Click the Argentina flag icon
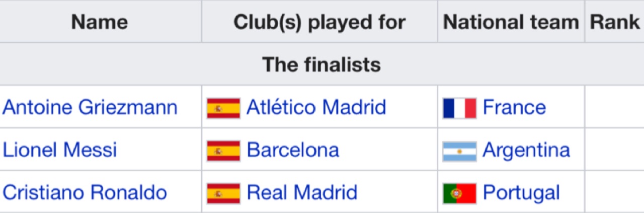Image resolution: width=644 pixels, height=213 pixels. [x=460, y=151]
